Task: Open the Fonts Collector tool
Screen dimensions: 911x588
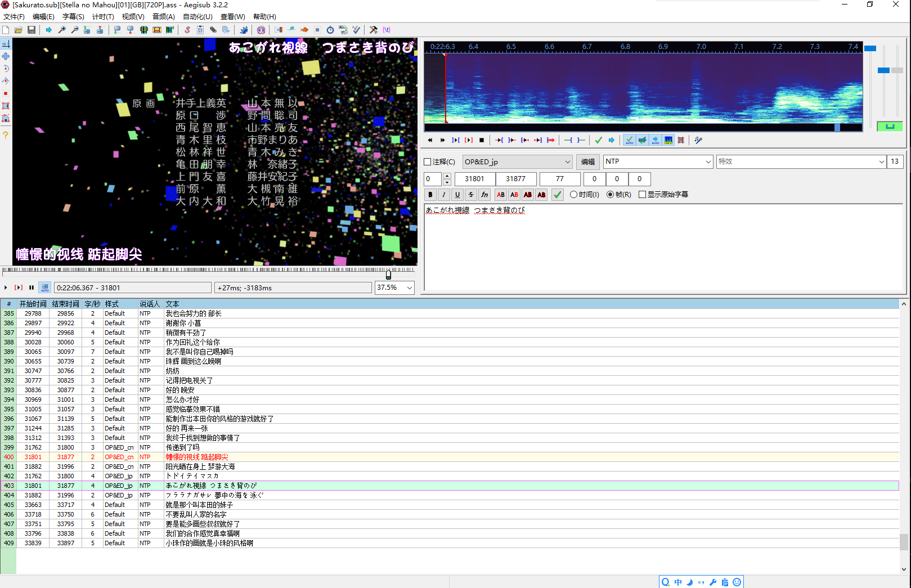Action: [226, 30]
